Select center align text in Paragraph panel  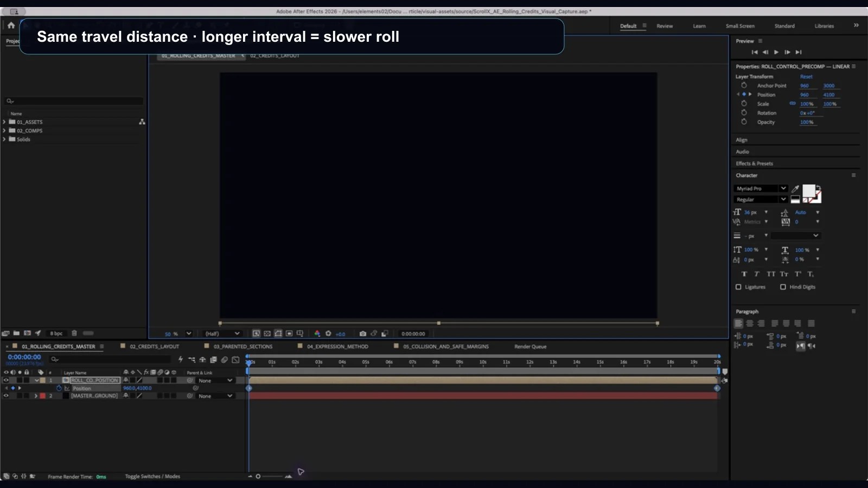coord(750,324)
